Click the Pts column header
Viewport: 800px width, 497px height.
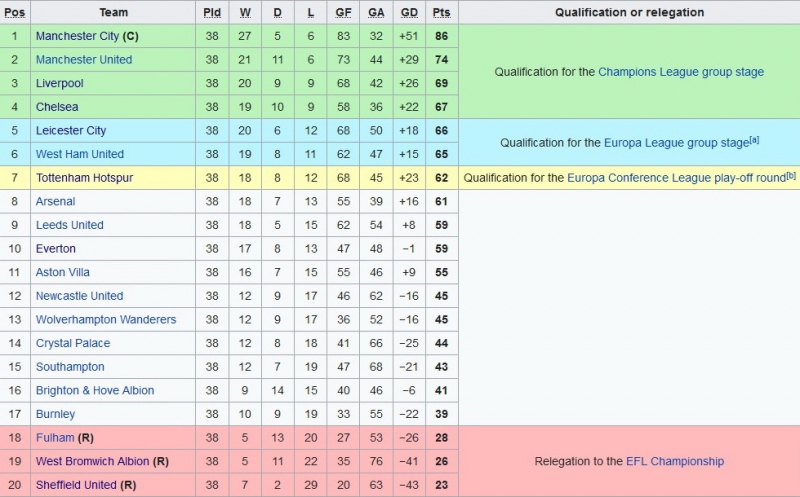440,13
